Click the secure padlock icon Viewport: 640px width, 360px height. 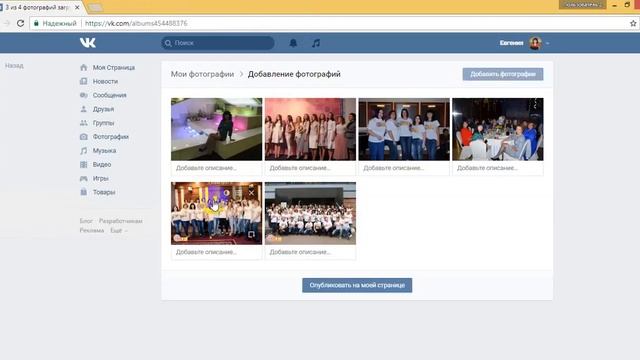coord(36,23)
